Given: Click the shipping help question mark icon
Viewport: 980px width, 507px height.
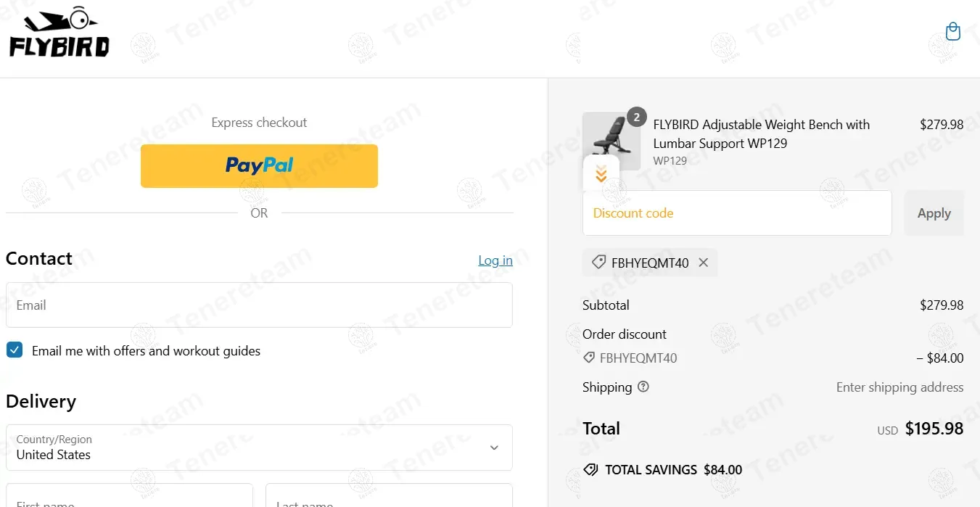Looking at the screenshot, I should [643, 387].
